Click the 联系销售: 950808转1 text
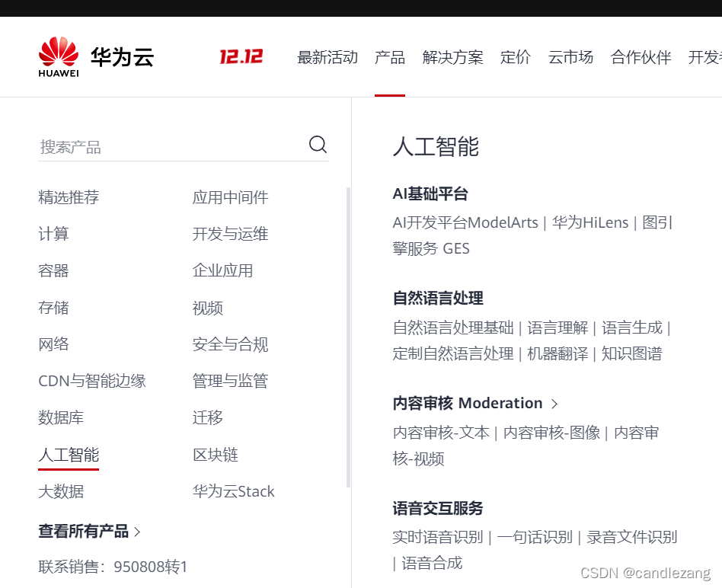The height and width of the screenshot is (588, 722). [113, 567]
